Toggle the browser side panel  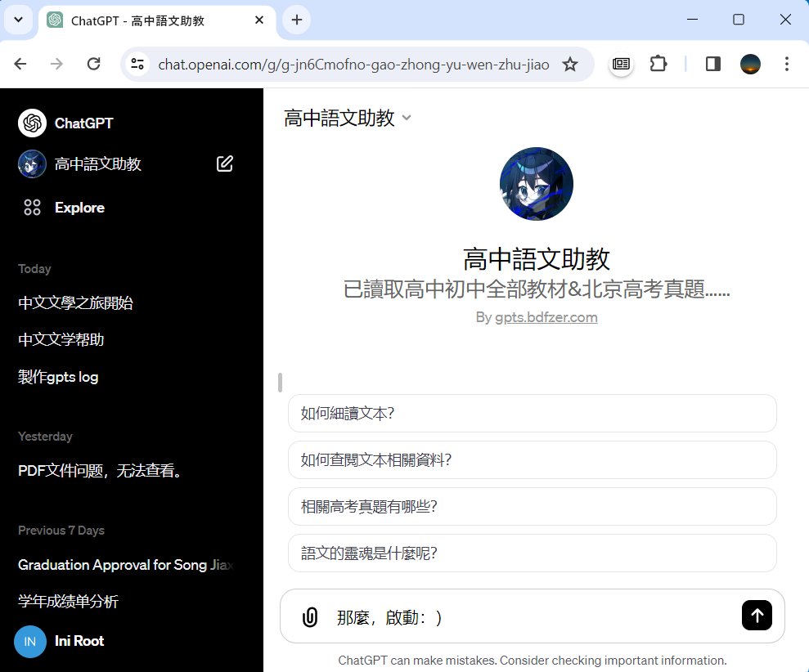point(712,64)
